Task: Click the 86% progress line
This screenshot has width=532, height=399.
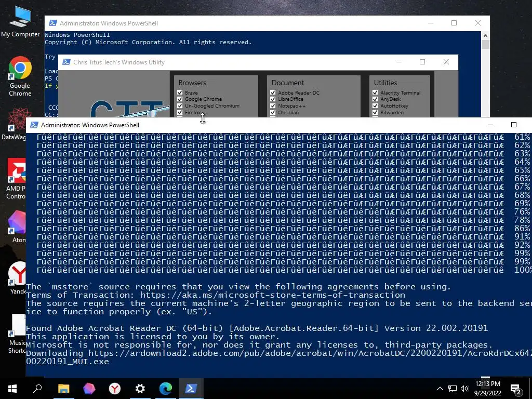Action: (x=284, y=229)
